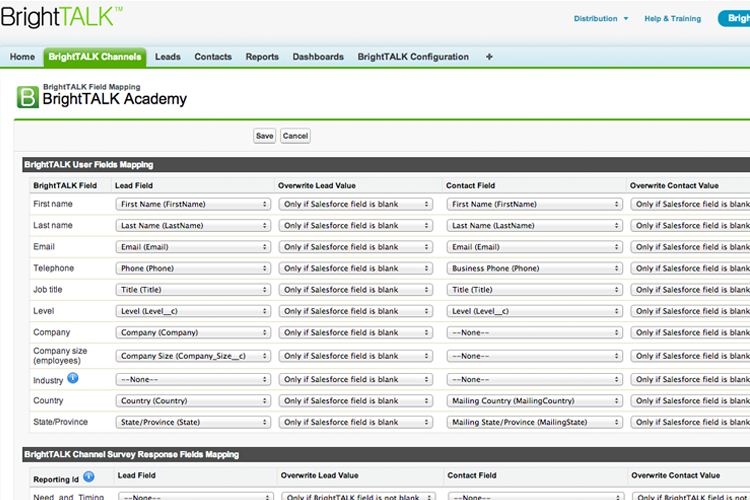This screenshot has width=750, height=500.
Task: Click the BrightTALK logo in header
Action: pyautogui.click(x=62, y=17)
